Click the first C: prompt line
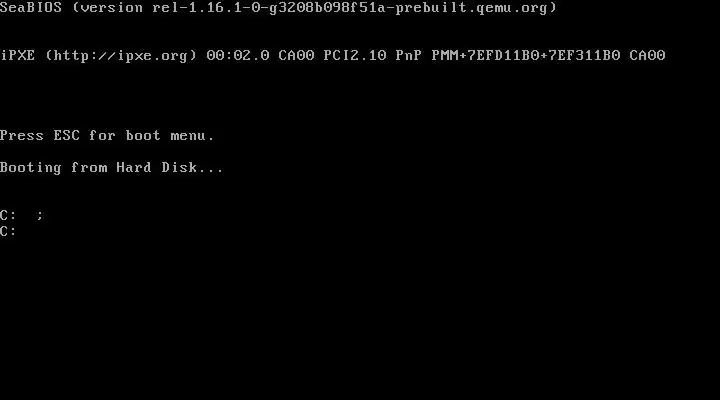This screenshot has width=720, height=400. 22,215
